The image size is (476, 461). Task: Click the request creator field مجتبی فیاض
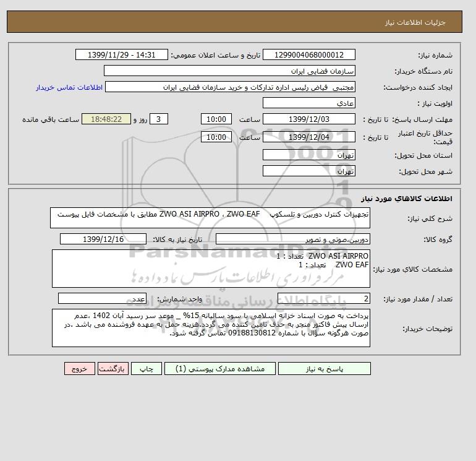pyautogui.click(x=230, y=87)
